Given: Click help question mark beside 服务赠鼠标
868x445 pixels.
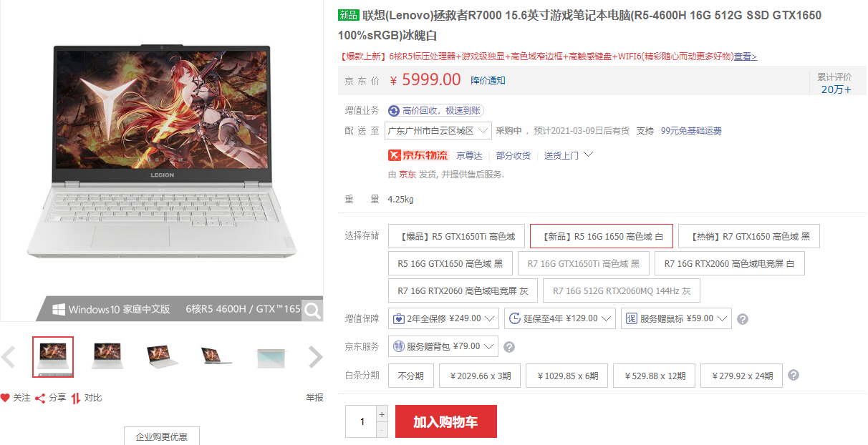Looking at the screenshot, I should [743, 319].
